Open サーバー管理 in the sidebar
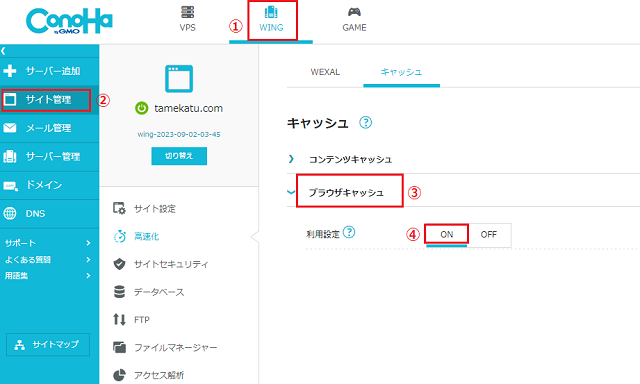 point(53,157)
